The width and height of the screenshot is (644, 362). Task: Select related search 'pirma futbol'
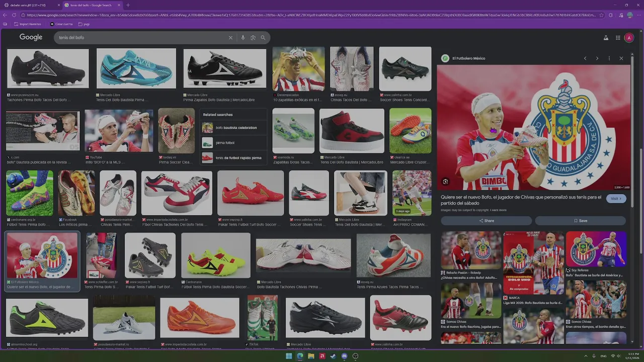[x=234, y=143]
